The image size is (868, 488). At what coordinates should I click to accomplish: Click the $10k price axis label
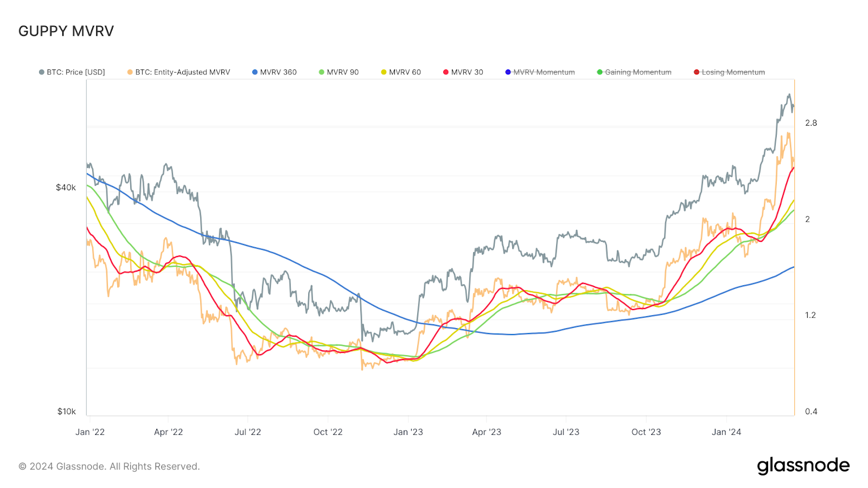(67, 412)
